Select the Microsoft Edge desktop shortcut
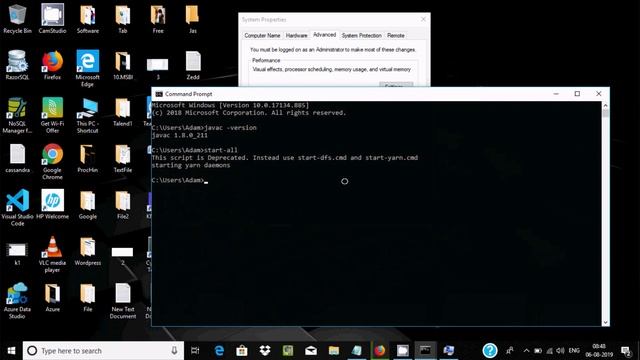This screenshot has width=640, height=360. 87,68
